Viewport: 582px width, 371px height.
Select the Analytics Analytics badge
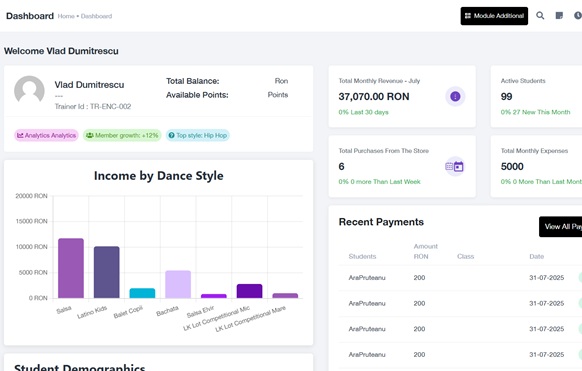(x=46, y=135)
